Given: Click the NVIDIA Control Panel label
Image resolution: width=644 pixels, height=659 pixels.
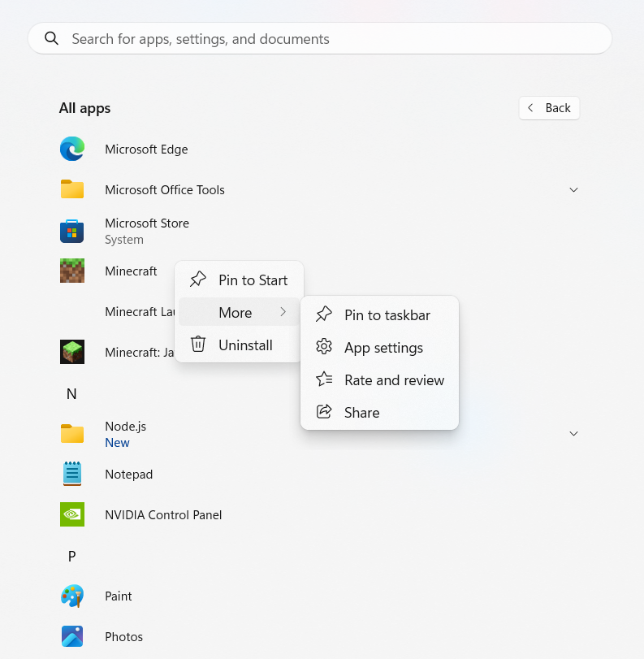Looking at the screenshot, I should pos(163,515).
